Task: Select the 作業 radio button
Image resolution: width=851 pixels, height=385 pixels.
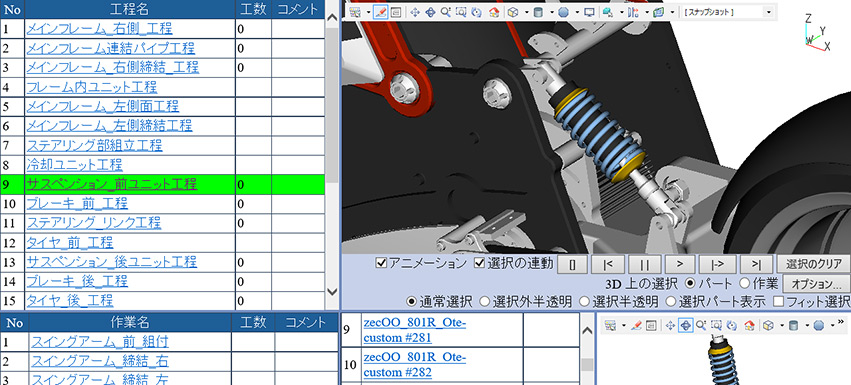Action: pos(745,283)
